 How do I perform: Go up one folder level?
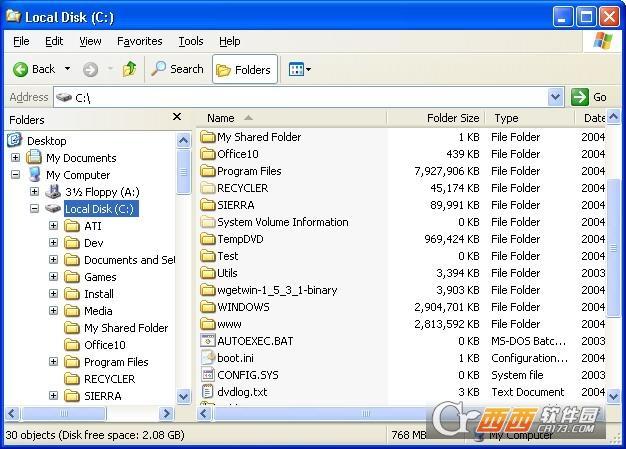coord(129,69)
